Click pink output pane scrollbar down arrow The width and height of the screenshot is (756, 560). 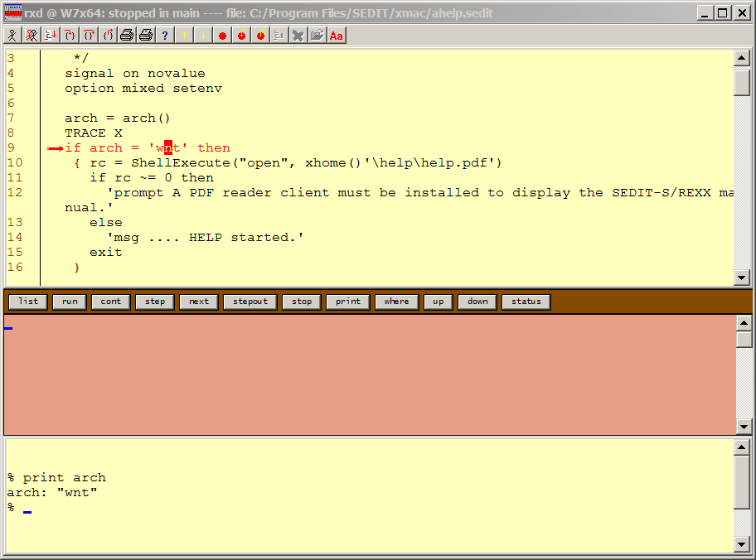coord(744,427)
